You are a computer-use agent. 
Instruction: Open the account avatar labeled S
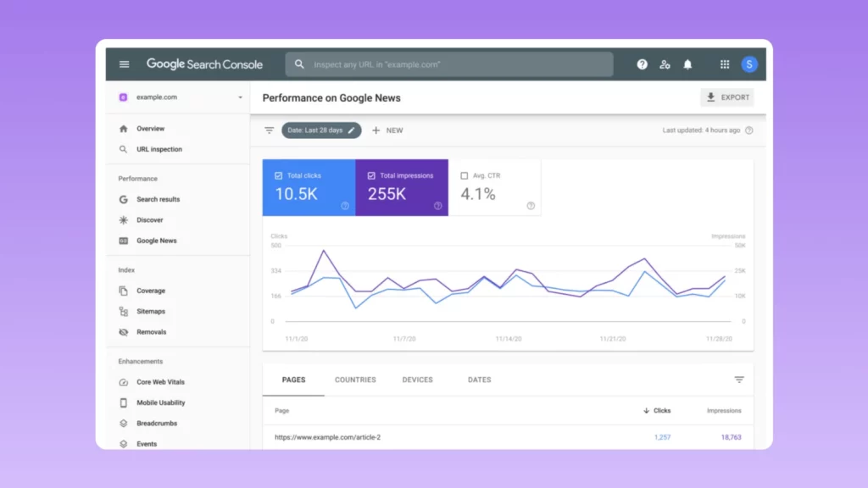[749, 64]
